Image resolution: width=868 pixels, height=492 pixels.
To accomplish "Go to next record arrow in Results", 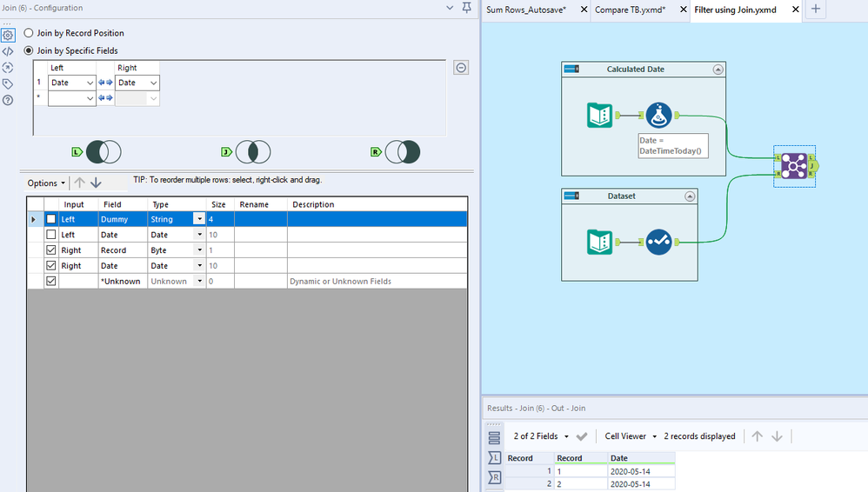I will click(x=777, y=436).
